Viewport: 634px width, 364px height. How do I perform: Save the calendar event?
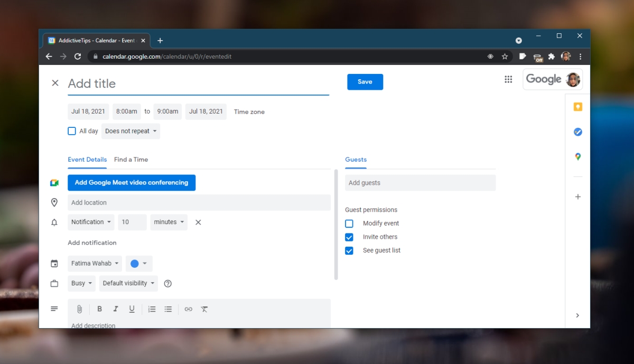tap(365, 82)
